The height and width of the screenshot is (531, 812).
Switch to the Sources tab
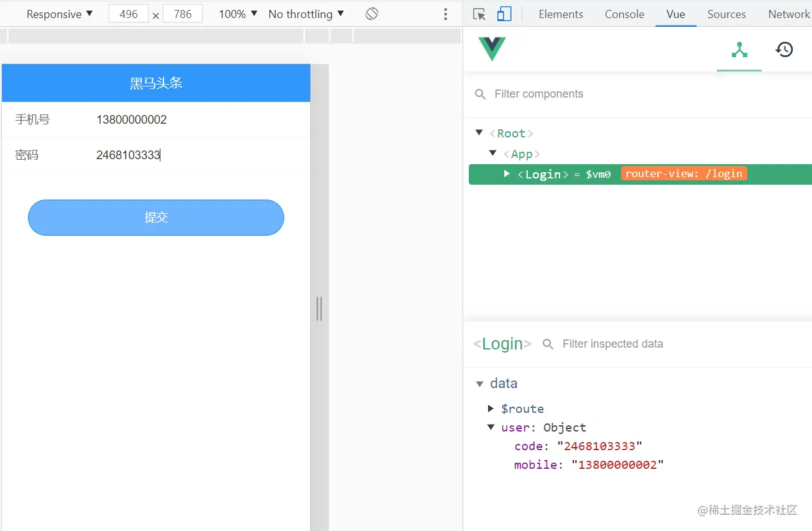[726, 14]
